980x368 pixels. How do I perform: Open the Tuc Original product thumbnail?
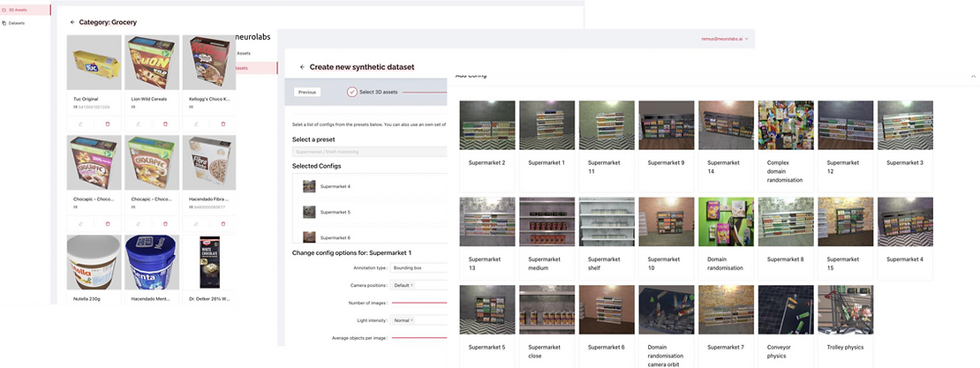[x=94, y=62]
